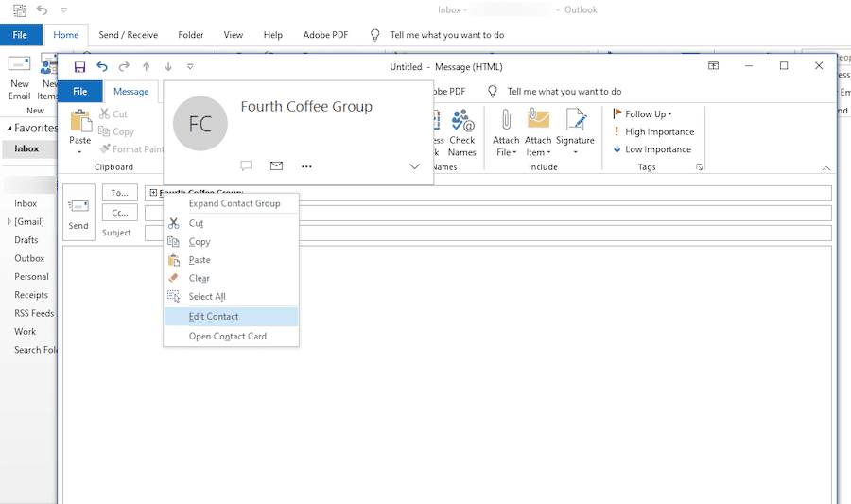
Task: Open the File tab in main Outlook window
Action: point(21,35)
